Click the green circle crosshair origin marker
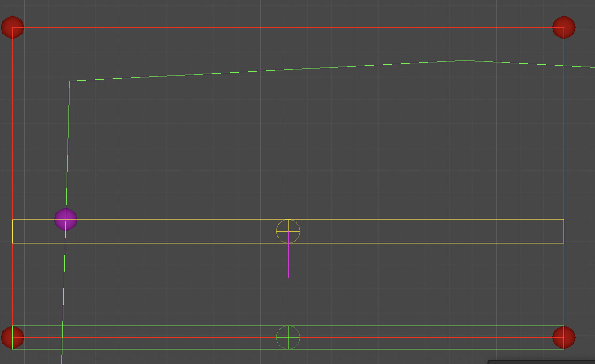 [x=288, y=337]
